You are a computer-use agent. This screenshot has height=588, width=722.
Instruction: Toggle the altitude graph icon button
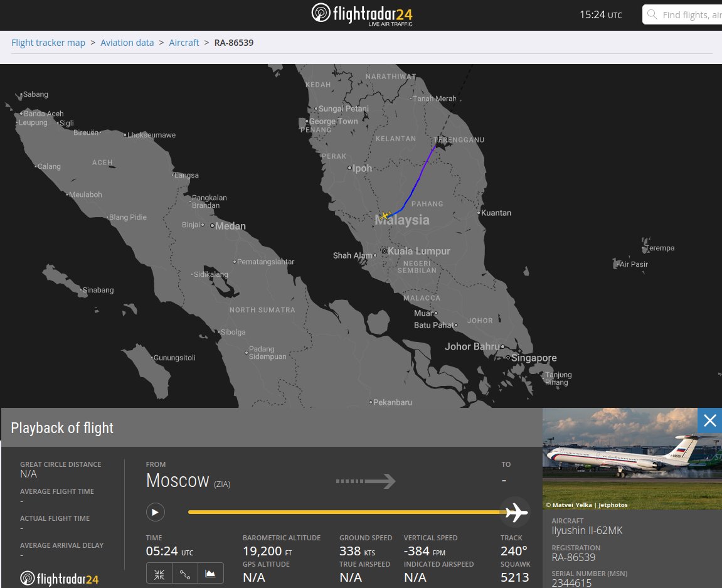[210, 574]
